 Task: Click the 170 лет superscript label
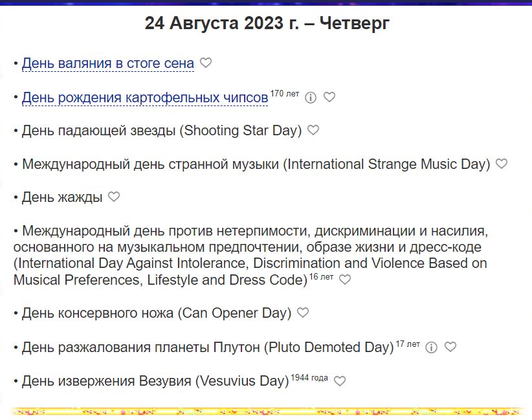(x=285, y=92)
